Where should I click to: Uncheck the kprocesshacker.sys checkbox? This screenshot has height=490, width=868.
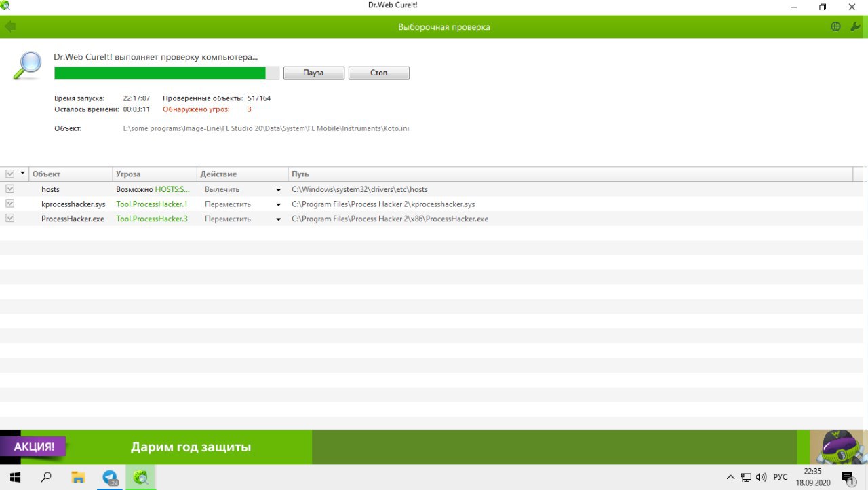point(9,204)
